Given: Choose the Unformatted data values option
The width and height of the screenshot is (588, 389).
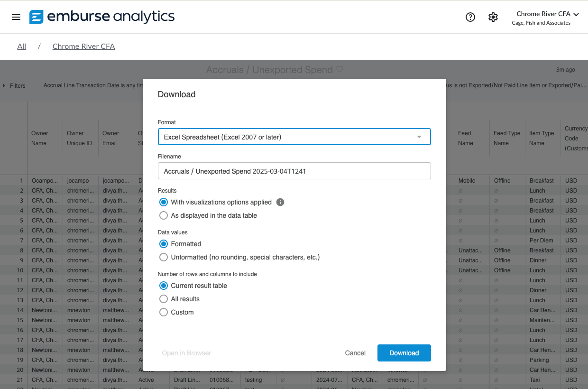Looking at the screenshot, I should point(164,257).
